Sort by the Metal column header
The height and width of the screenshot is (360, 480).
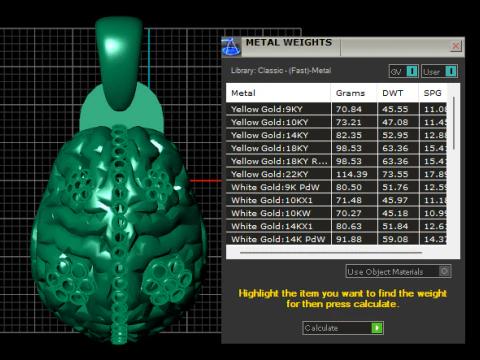click(x=278, y=93)
